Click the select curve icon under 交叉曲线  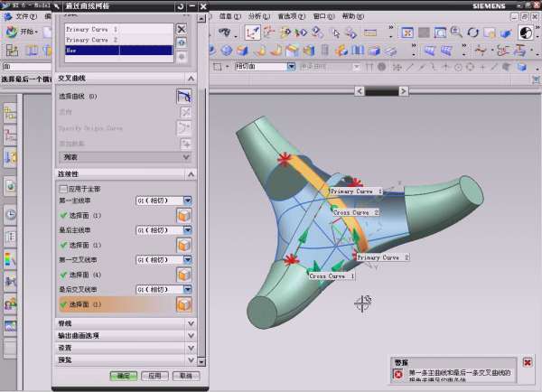coord(184,97)
